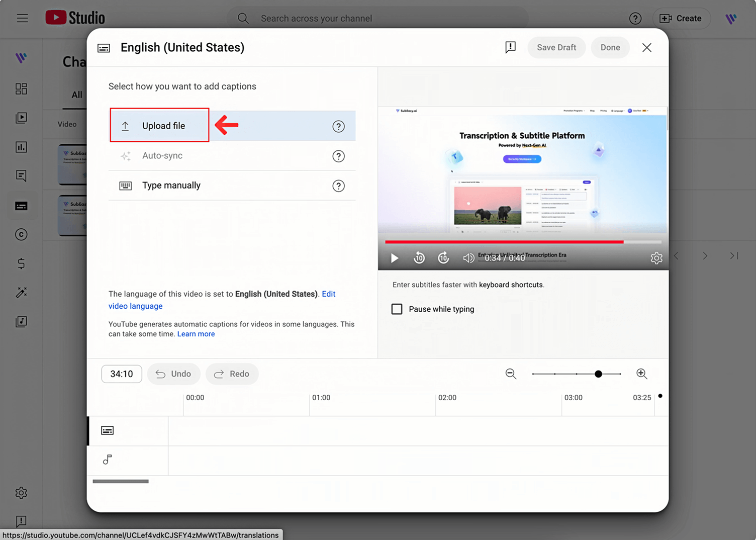Click the Save Draft button
The height and width of the screenshot is (540, 756).
(x=556, y=47)
